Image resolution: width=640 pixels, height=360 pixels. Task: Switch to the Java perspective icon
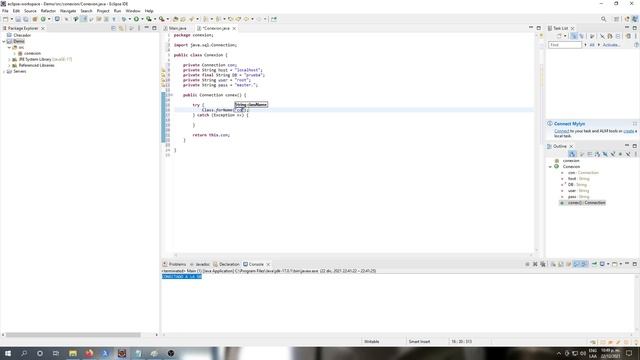coord(635,19)
